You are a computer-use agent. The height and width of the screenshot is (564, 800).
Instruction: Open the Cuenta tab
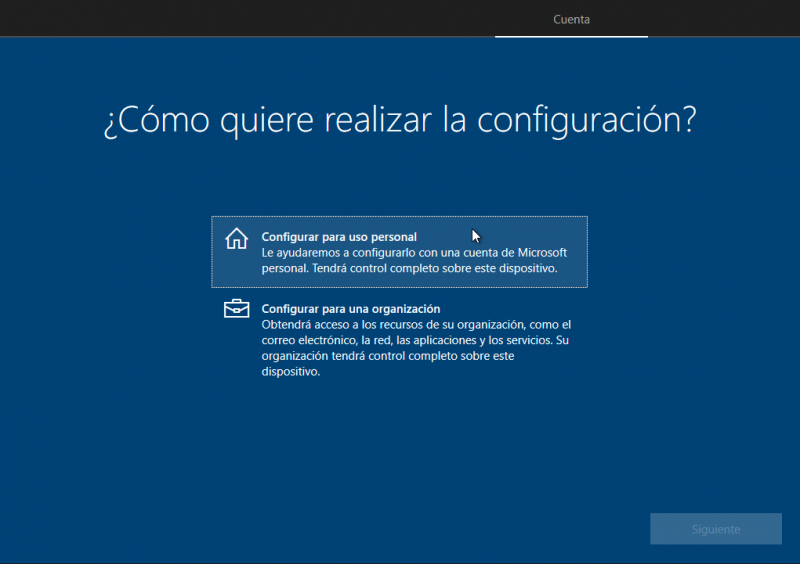(x=571, y=19)
